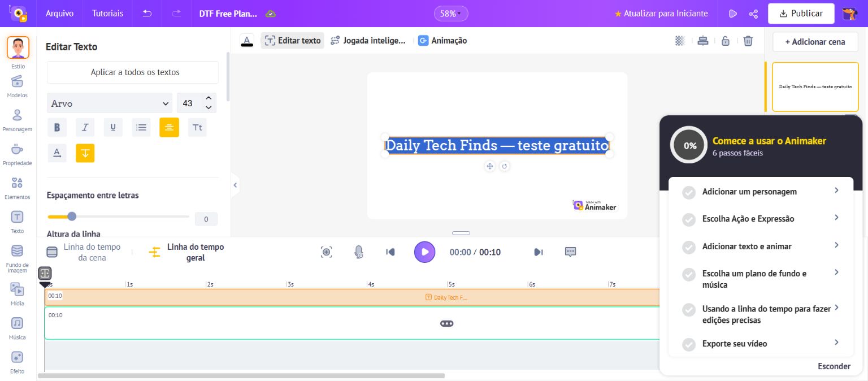868x381 pixels.
Task: Open Jogada inteligente option
Action: pyautogui.click(x=368, y=41)
